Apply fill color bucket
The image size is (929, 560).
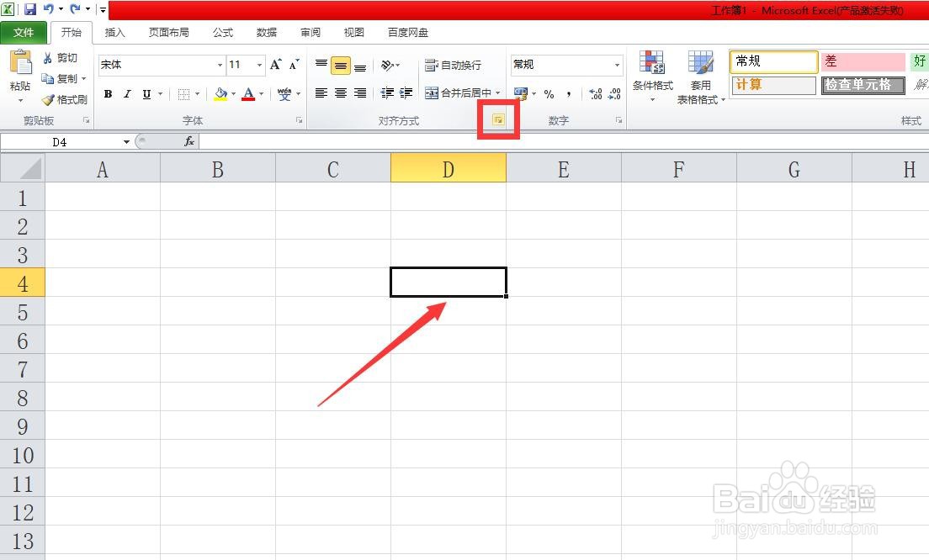[x=220, y=93]
